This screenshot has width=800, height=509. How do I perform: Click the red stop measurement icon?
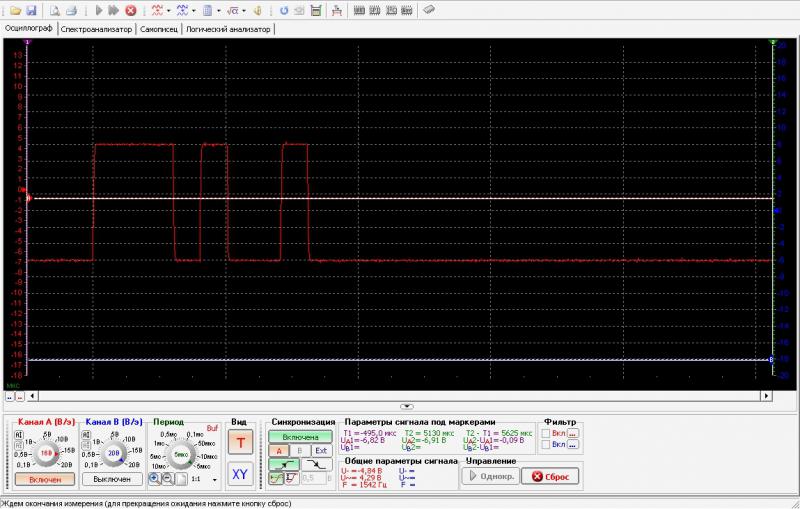click(x=131, y=10)
